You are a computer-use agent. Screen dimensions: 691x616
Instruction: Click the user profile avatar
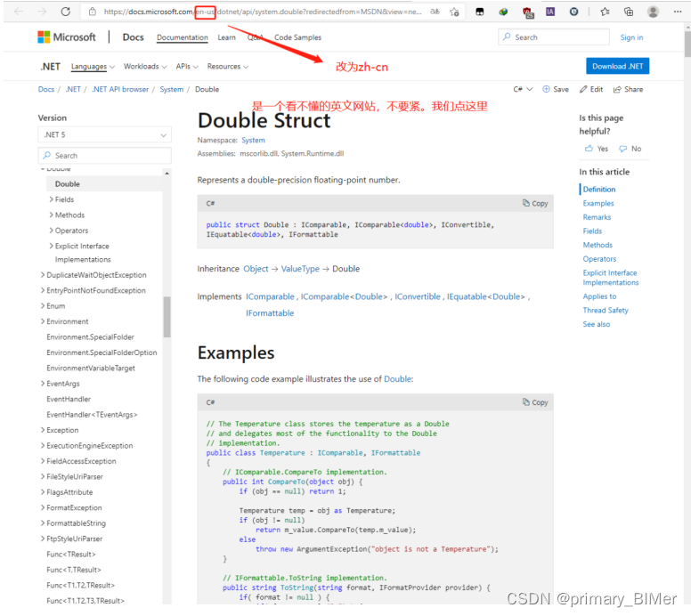point(653,12)
